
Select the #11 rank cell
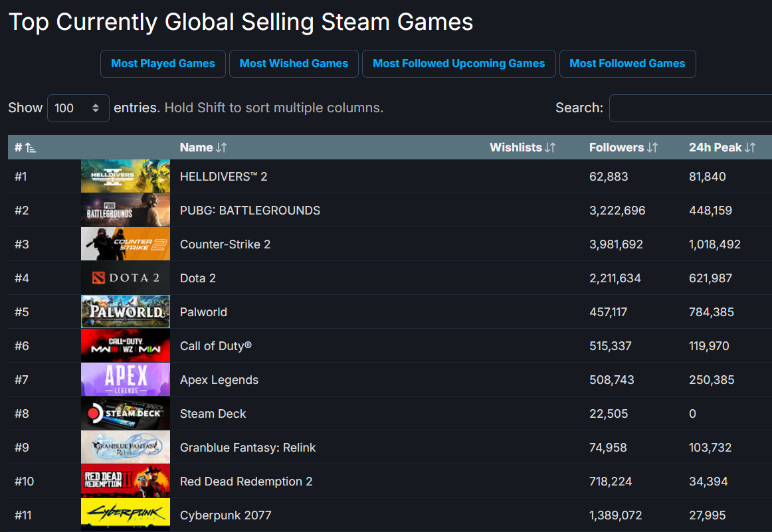(x=23, y=516)
